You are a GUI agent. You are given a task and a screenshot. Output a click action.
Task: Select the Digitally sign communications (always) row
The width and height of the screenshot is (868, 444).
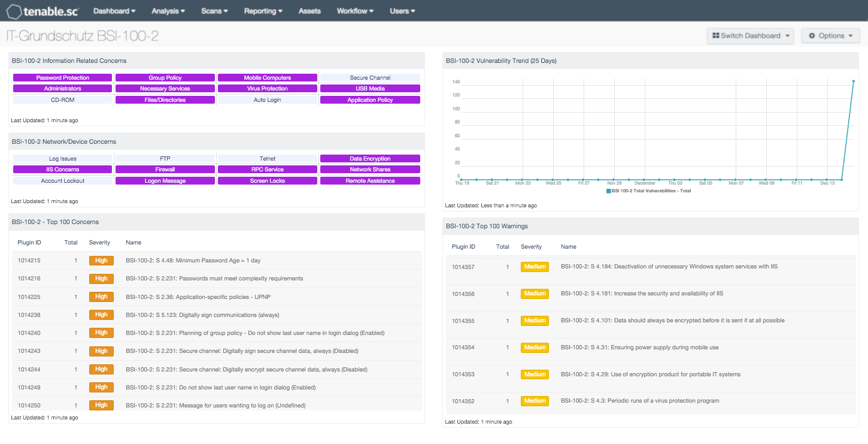pos(217,315)
